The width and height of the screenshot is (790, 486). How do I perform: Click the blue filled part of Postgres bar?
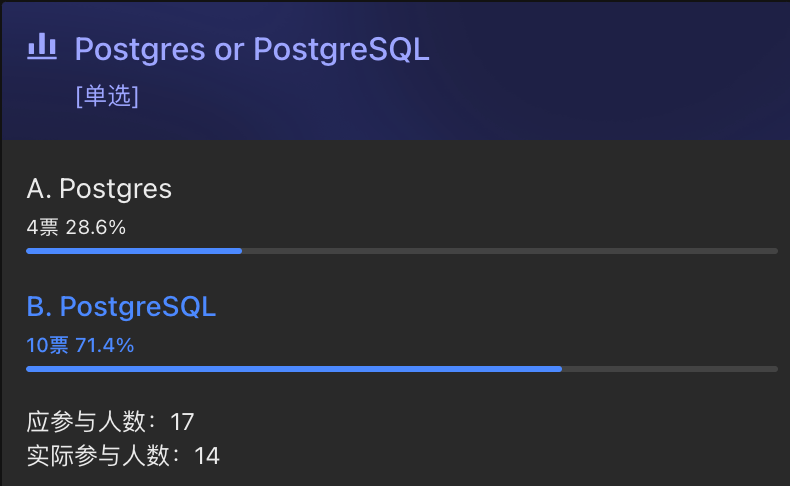coord(134,251)
